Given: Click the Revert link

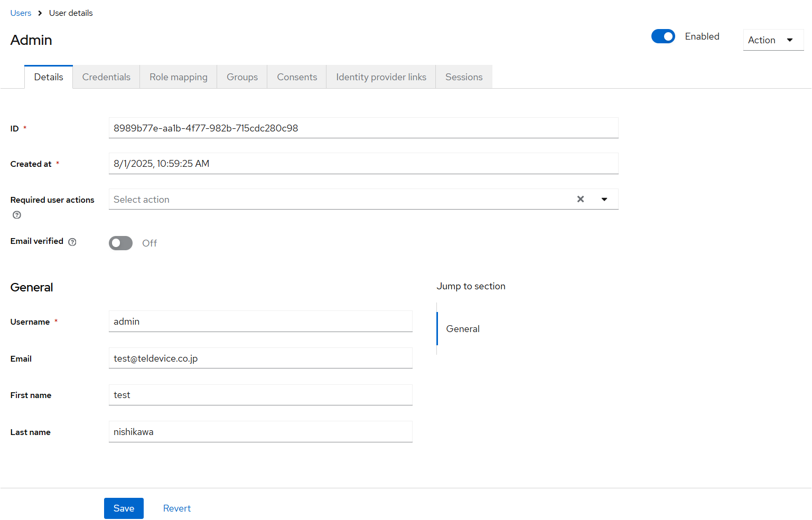Looking at the screenshot, I should [176, 508].
